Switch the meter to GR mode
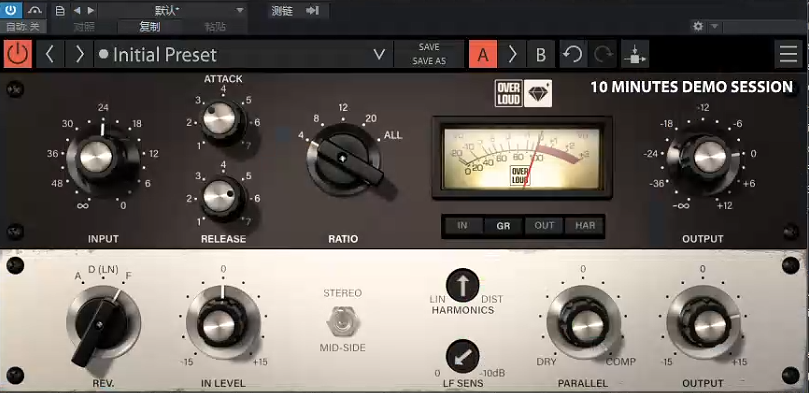This screenshot has height=393, width=809. coord(503,226)
